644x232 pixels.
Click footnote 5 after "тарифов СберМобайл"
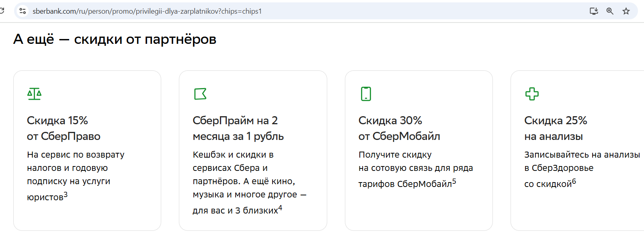pos(454,181)
